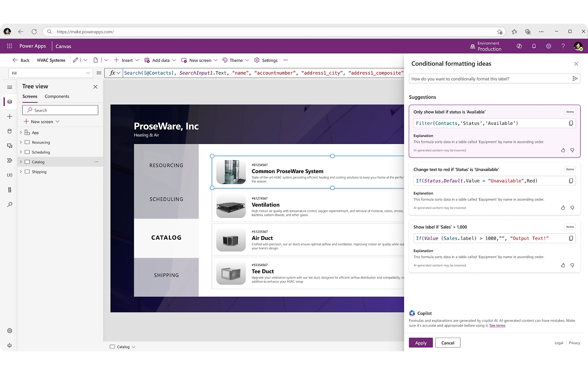Screen dimensions: 588x375
Task: Open the toolbar overflow ellipsis
Action: [286, 60]
